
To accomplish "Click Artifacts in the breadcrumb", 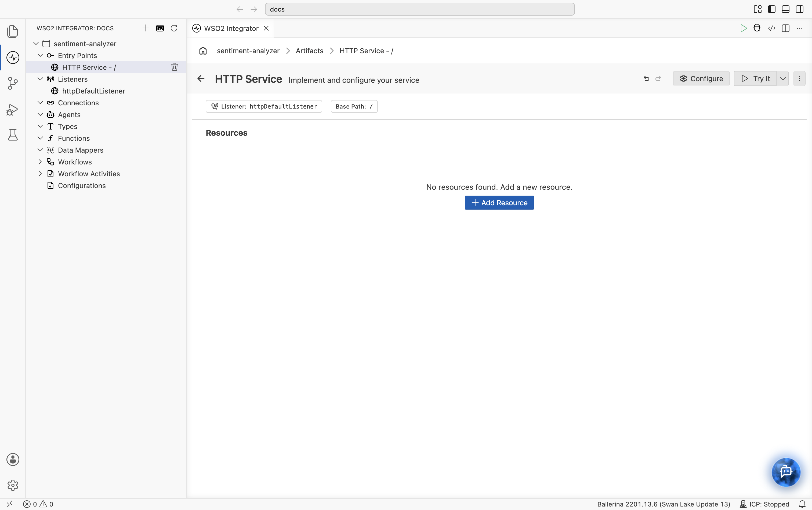I will tap(309, 51).
